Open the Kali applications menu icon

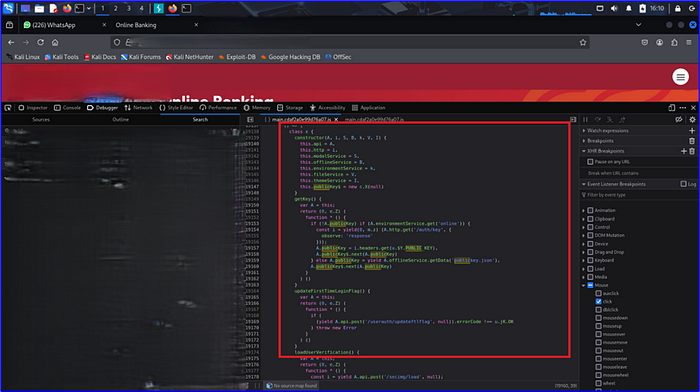click(x=8, y=8)
